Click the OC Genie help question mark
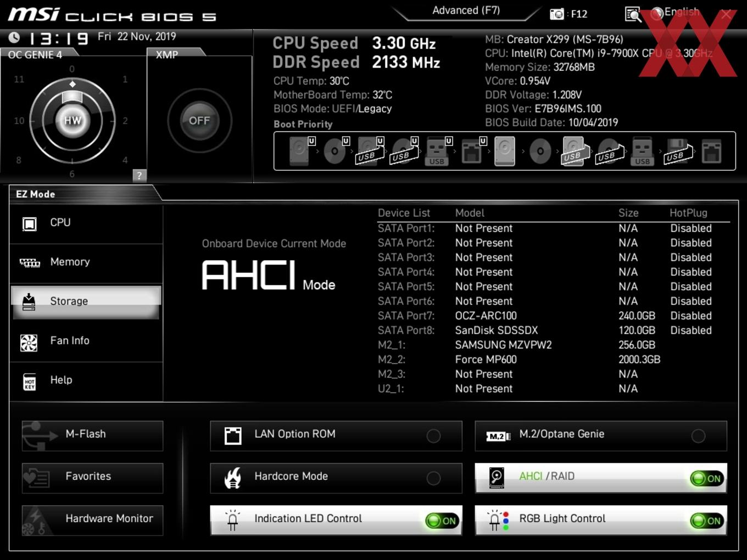Viewport: 747px width, 560px height. [x=139, y=175]
